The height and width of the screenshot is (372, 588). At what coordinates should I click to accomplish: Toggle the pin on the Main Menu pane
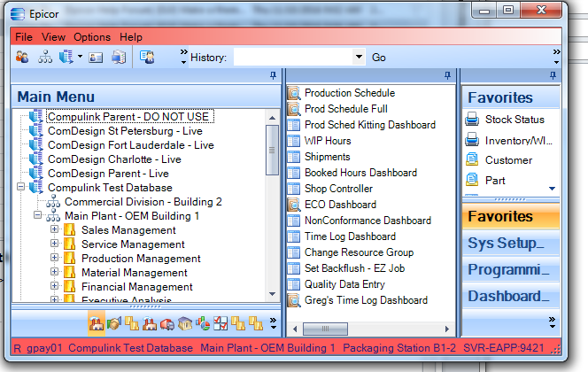(273, 76)
